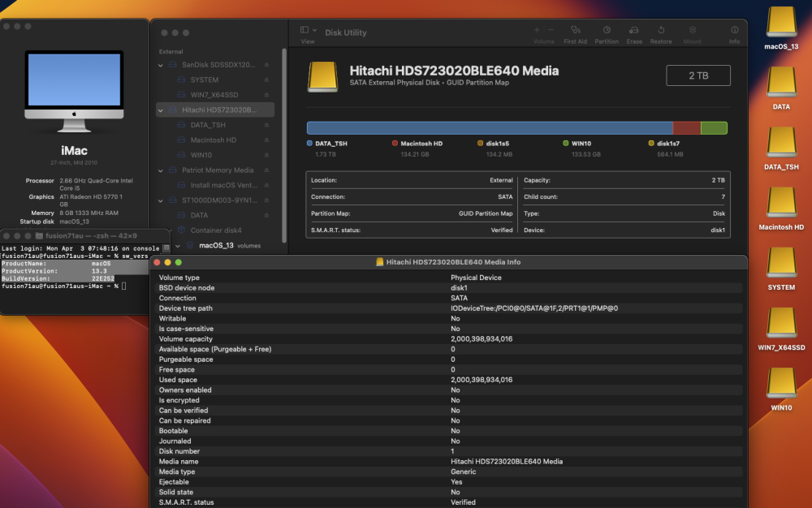Open the View sidebar dropdown
812x508 pixels.
(308, 30)
